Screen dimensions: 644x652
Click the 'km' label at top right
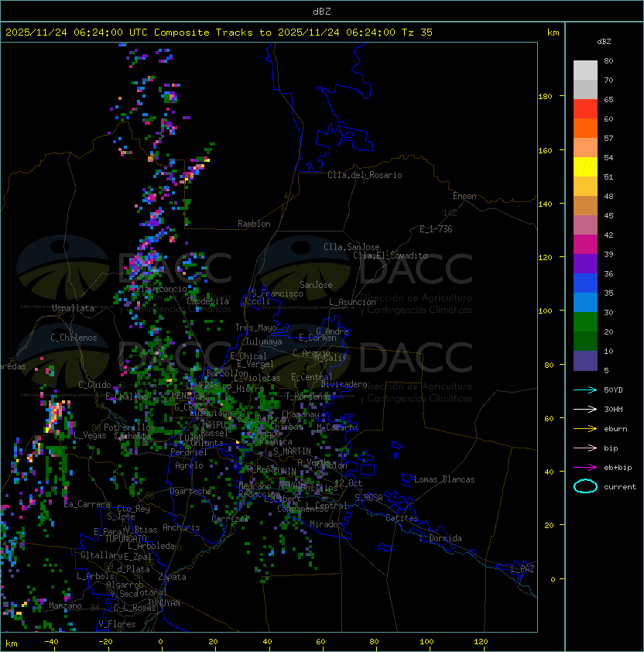(553, 33)
